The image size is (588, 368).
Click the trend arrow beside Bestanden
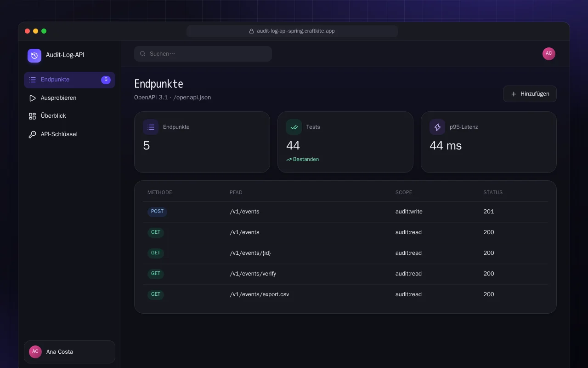289,160
